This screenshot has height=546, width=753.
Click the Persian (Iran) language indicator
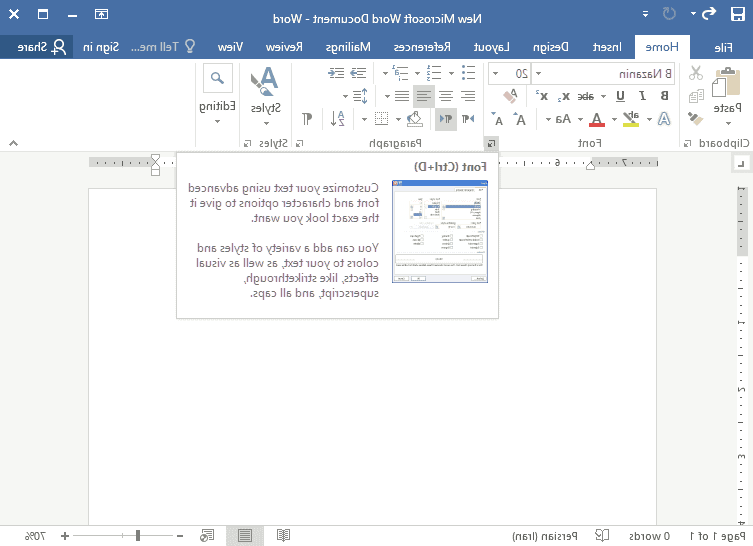click(543, 536)
